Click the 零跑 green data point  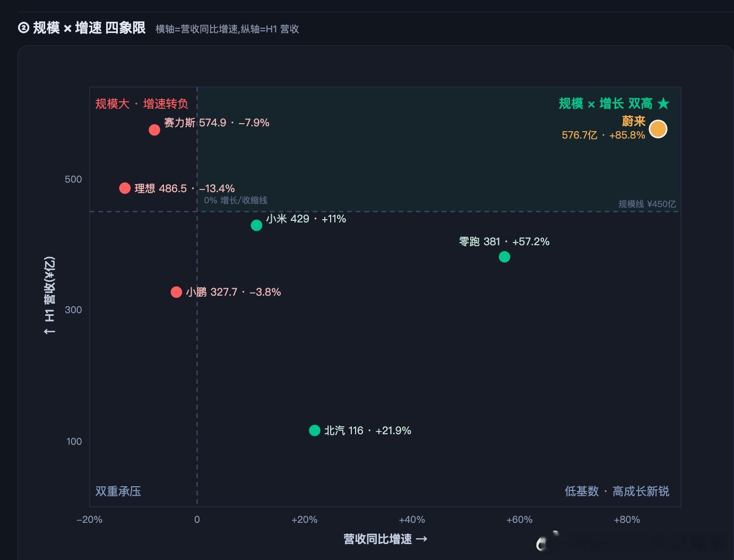pyautogui.click(x=505, y=257)
